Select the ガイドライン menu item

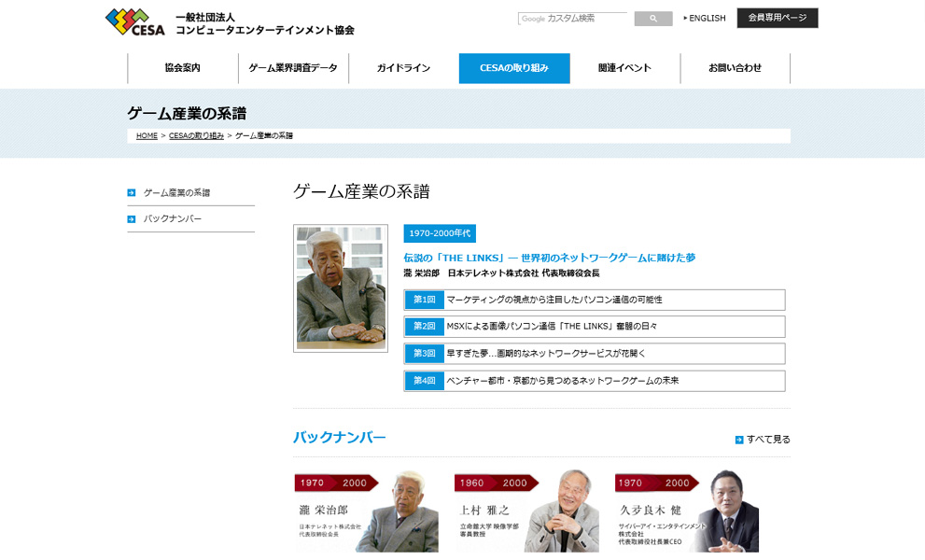pos(403,68)
